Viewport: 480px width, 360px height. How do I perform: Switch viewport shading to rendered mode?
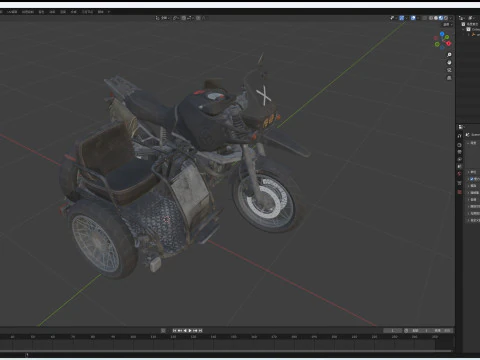click(x=446, y=18)
